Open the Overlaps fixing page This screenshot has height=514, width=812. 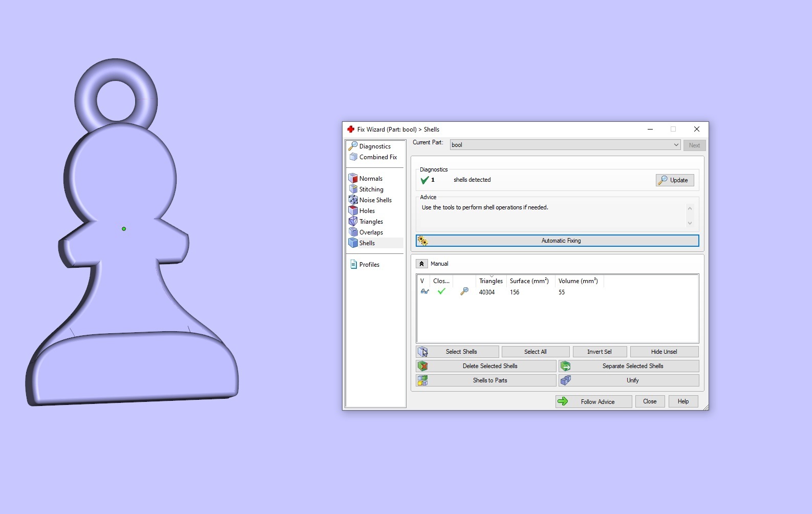point(371,232)
